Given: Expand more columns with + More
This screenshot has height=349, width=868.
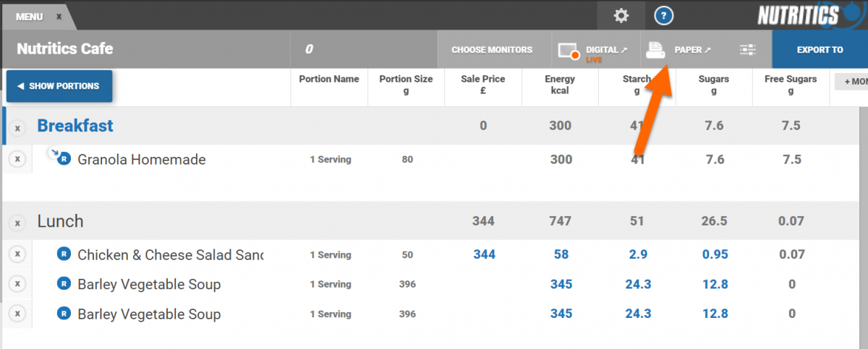Looking at the screenshot, I should [x=852, y=82].
